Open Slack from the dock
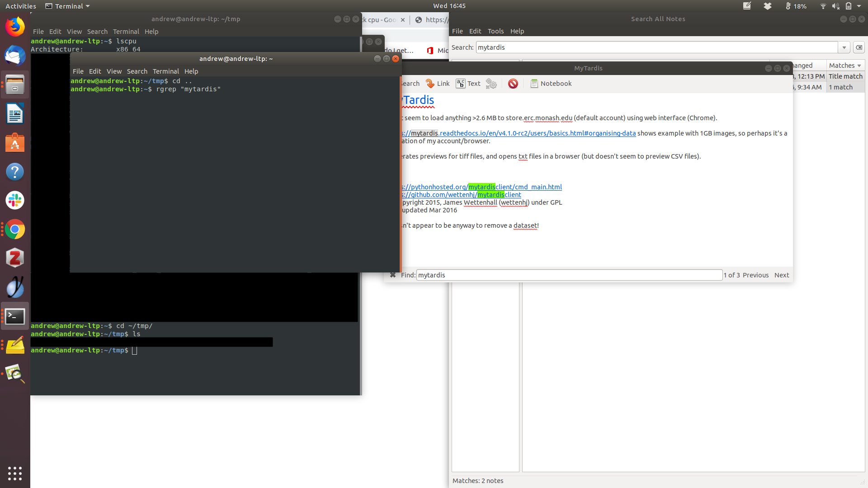This screenshot has height=488, width=868. [x=15, y=200]
